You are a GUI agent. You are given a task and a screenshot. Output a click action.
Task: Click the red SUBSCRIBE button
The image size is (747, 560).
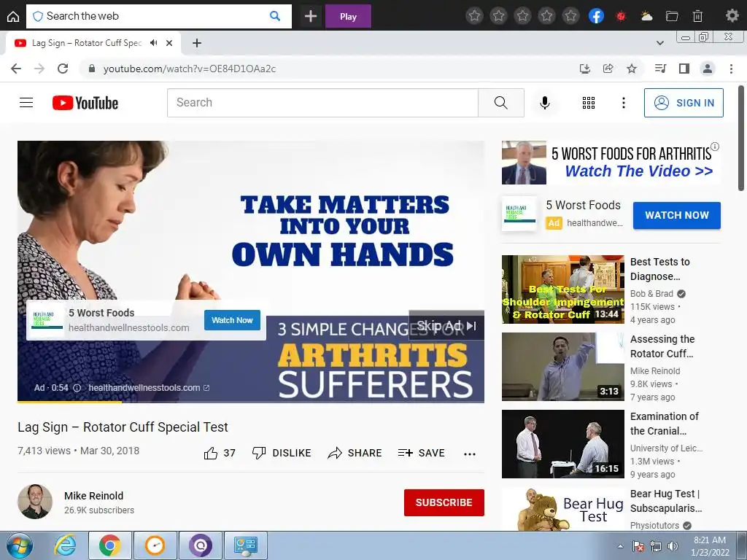pos(444,502)
